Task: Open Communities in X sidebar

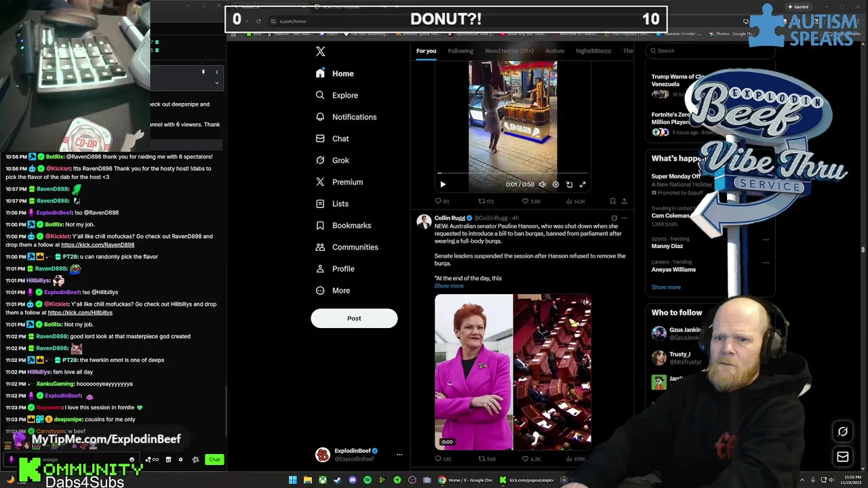Action: [x=347, y=247]
